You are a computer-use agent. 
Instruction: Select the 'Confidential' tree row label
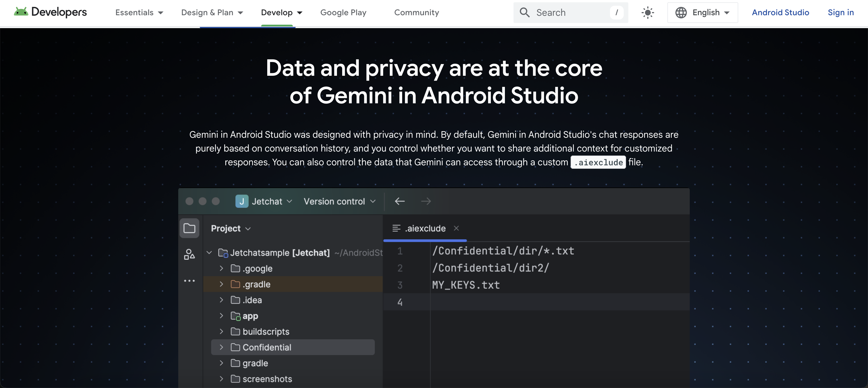(267, 347)
